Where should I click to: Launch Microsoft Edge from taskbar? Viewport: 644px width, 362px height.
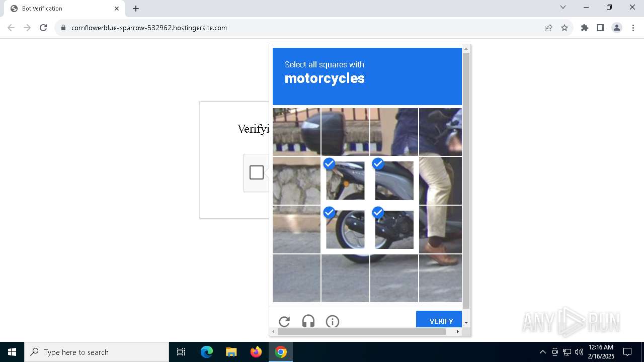pyautogui.click(x=207, y=352)
